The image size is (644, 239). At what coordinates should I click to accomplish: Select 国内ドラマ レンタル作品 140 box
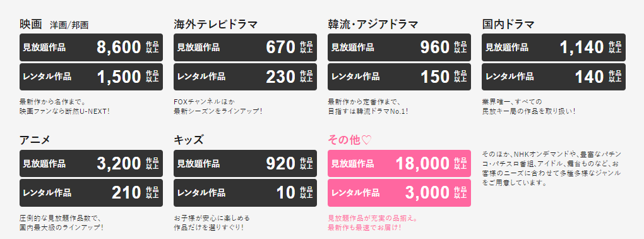coord(554,77)
